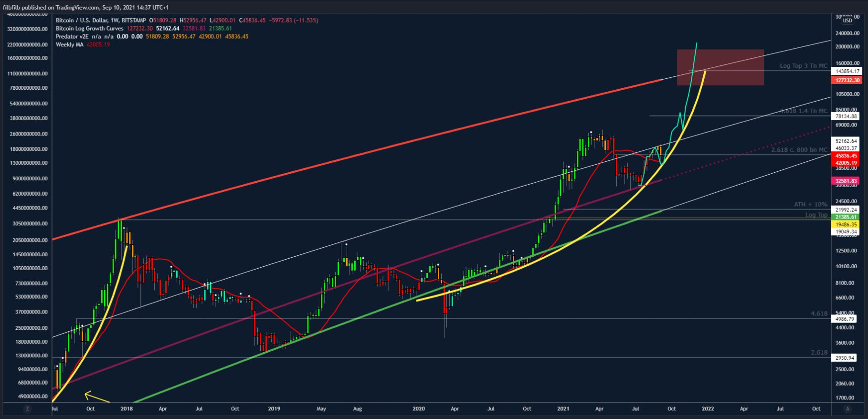
Task: Click the Z timezone button at bottom-left
Action: 28,409
